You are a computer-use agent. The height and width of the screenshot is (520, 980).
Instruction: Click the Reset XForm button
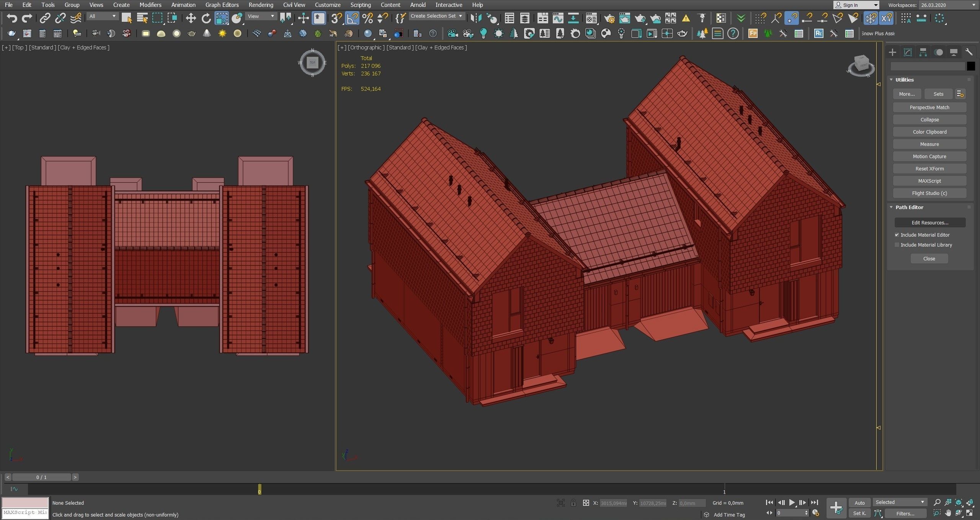(929, 168)
